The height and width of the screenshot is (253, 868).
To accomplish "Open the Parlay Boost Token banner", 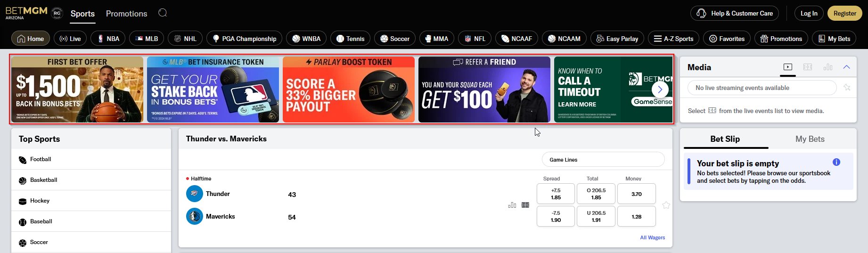I will 349,90.
